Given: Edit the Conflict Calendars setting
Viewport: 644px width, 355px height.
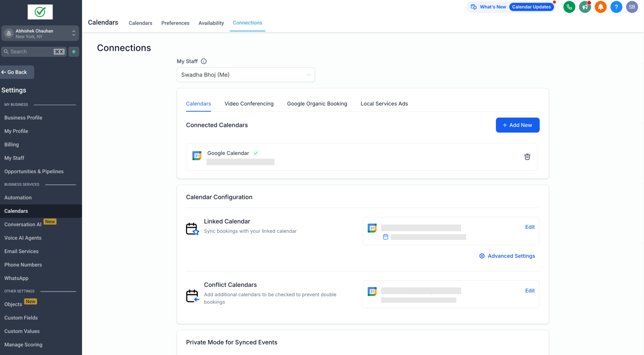Looking at the screenshot, I should pos(530,291).
